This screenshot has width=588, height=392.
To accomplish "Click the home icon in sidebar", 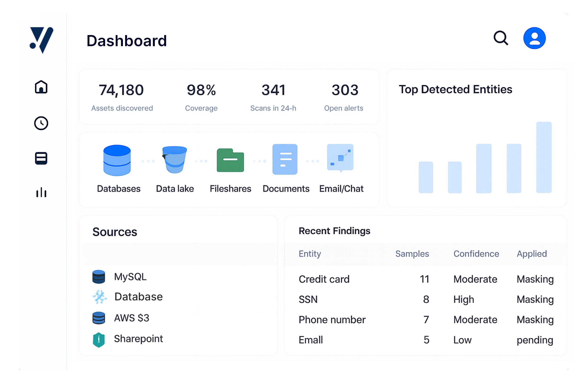I will coord(41,87).
